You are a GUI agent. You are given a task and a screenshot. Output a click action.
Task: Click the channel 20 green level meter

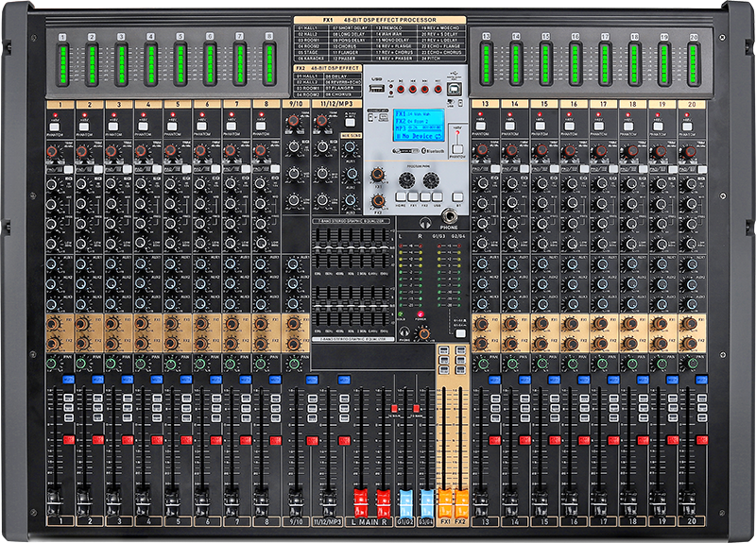(693, 62)
